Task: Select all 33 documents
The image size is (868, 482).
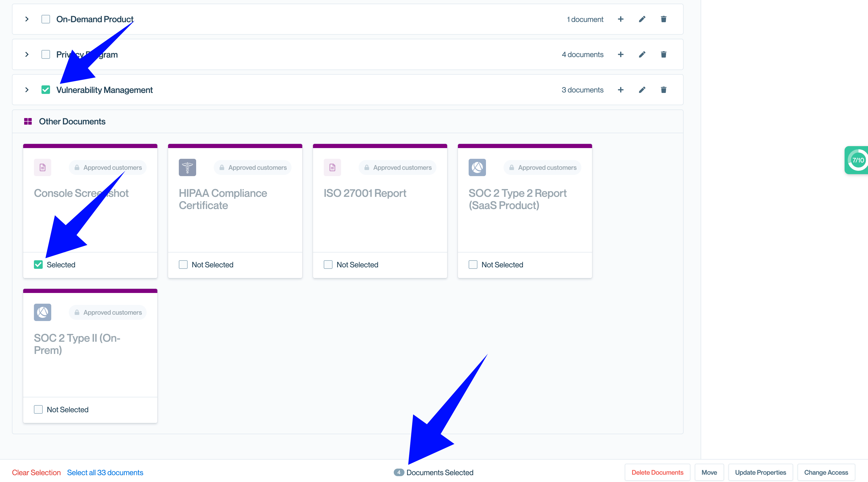Action: coord(105,472)
